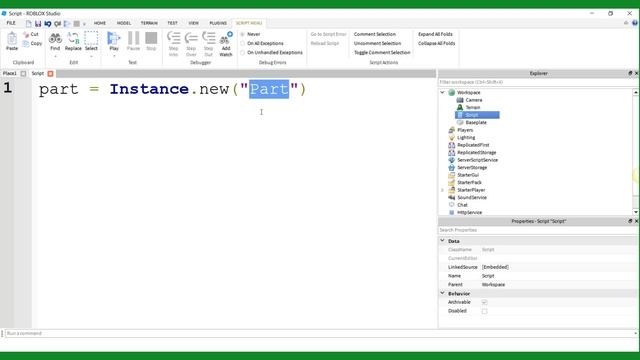
Task: Open the Replace tool
Action: click(x=73, y=38)
